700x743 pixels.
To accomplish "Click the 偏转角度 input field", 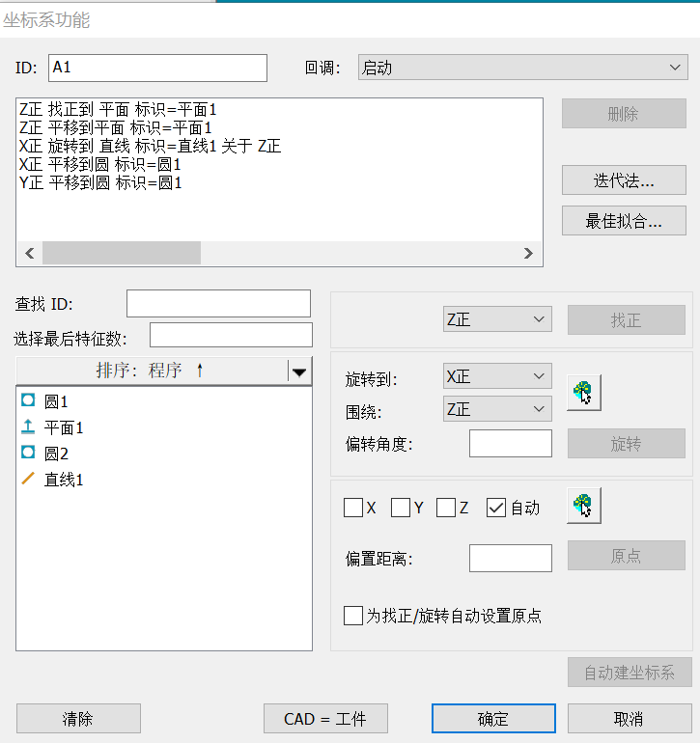I will click(510, 444).
